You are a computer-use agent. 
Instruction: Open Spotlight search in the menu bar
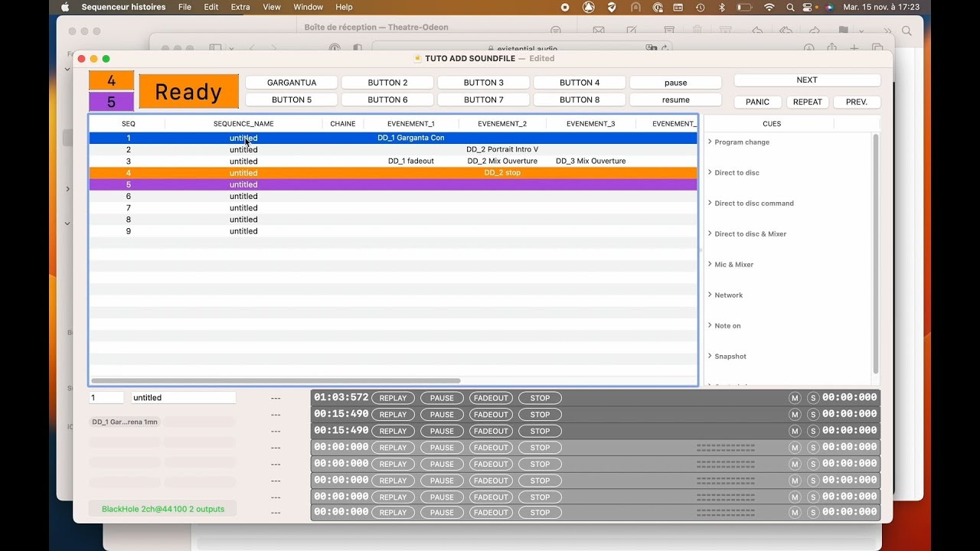tap(791, 7)
